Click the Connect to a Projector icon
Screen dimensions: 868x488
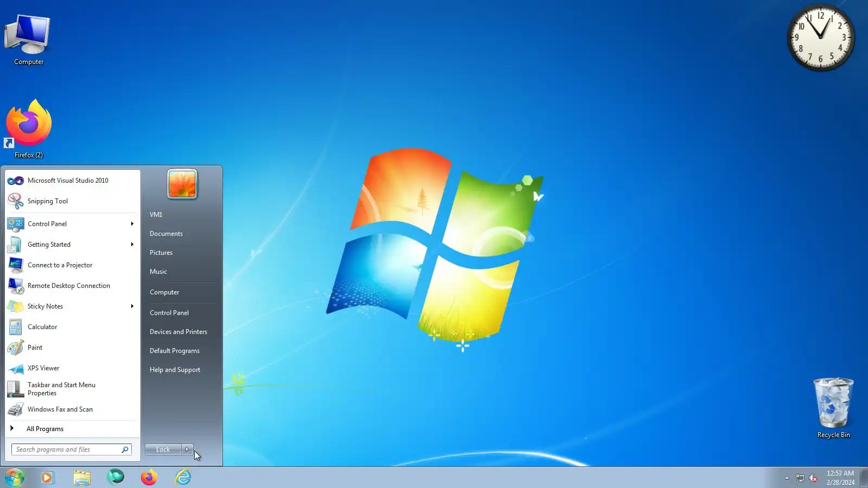pos(16,265)
